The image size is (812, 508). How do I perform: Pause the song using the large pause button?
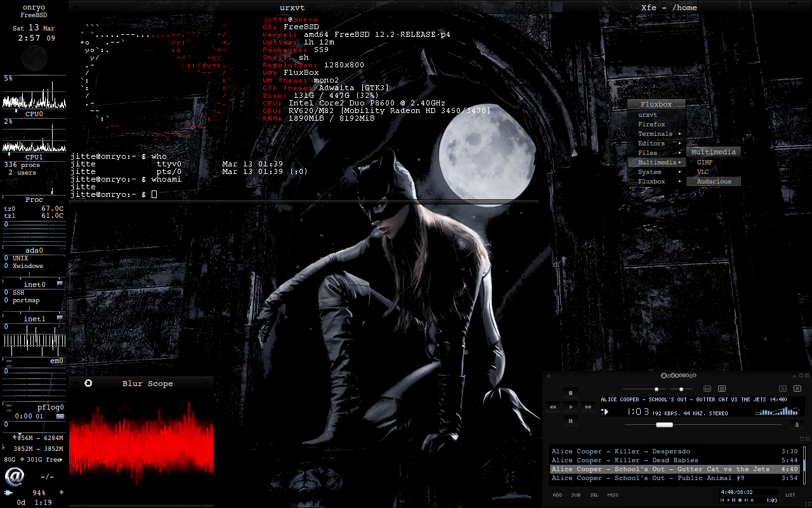pyautogui.click(x=570, y=421)
